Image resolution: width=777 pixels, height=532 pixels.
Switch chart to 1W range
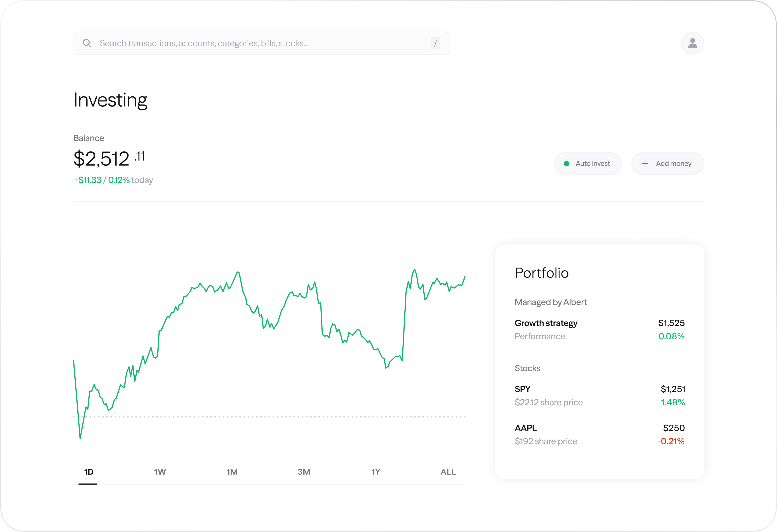tap(160, 472)
